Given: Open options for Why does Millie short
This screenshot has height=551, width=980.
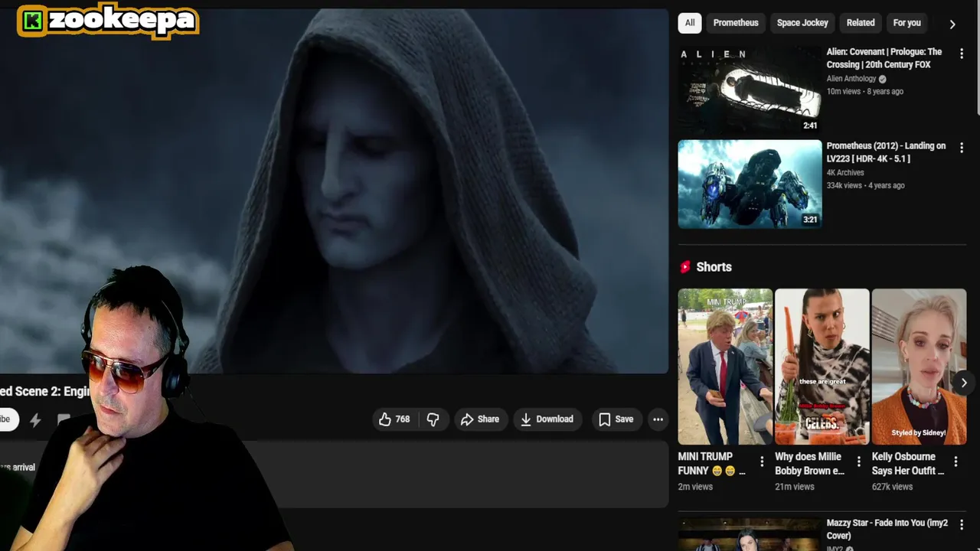Looking at the screenshot, I should point(858,461).
